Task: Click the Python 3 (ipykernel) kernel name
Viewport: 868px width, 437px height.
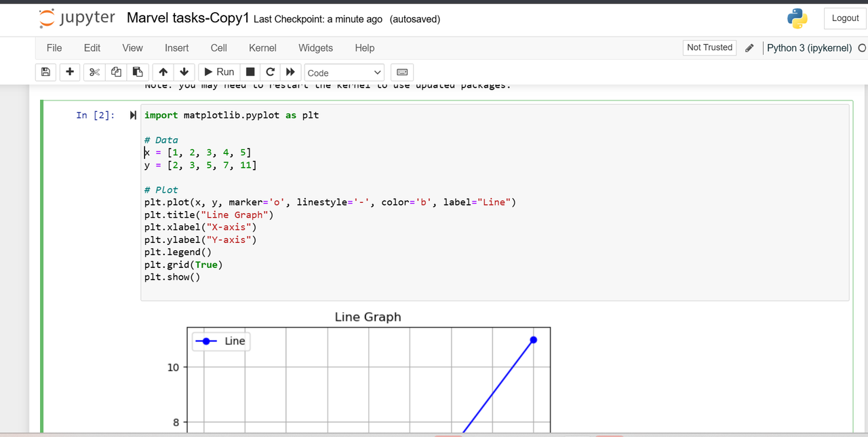Action: [810, 48]
